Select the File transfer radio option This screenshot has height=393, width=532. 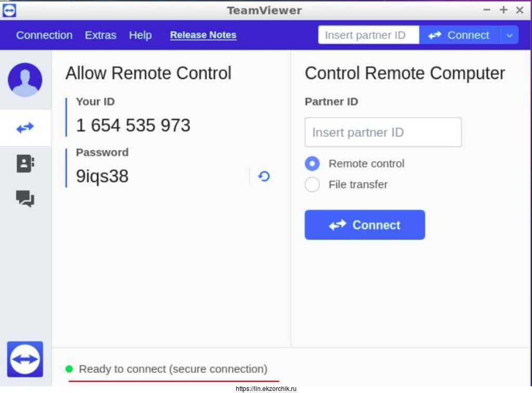point(312,184)
